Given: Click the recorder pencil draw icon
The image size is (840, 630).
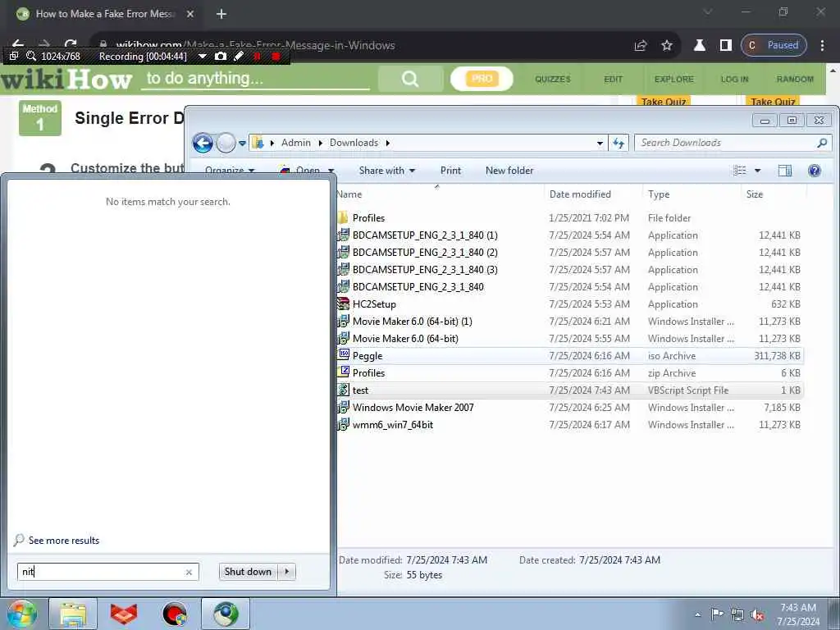Looking at the screenshot, I should [x=239, y=56].
